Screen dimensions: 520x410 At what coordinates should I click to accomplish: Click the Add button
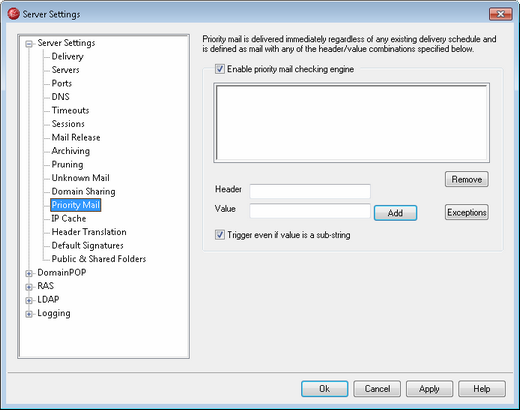tap(395, 213)
